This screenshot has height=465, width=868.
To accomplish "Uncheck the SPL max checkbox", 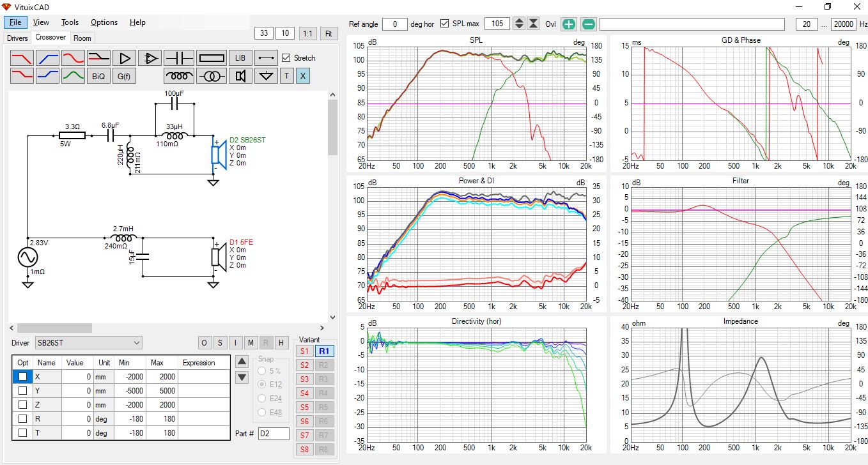I will [x=445, y=24].
